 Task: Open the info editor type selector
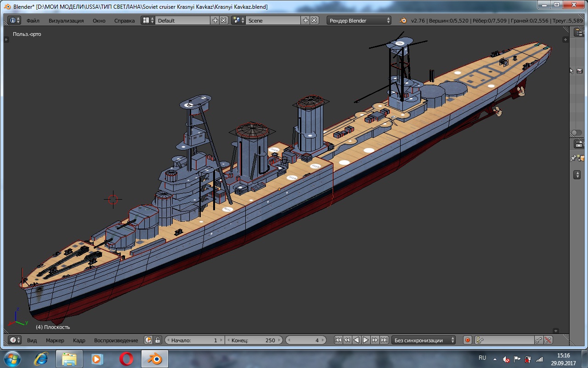(x=14, y=20)
